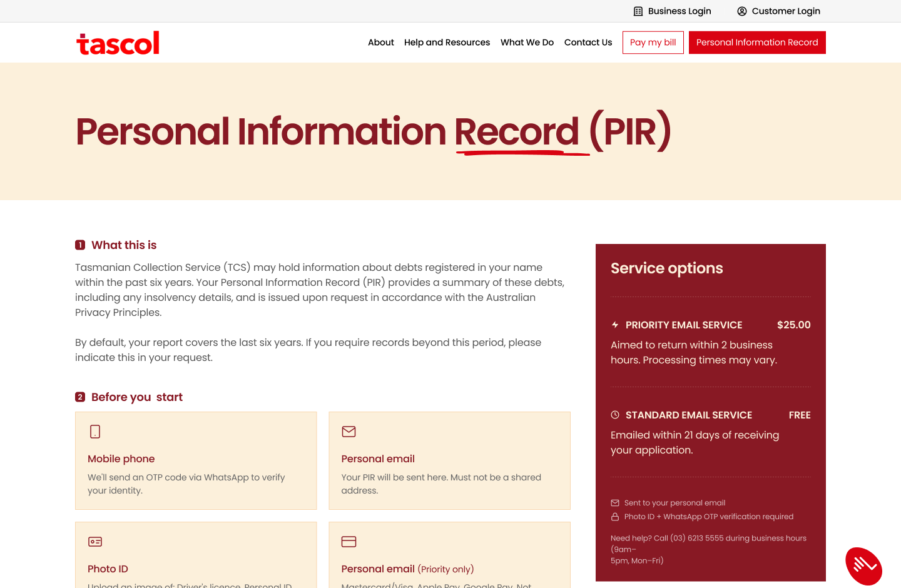Click the red Personal Information Record button
This screenshot has width=901, height=588.
[756, 43]
